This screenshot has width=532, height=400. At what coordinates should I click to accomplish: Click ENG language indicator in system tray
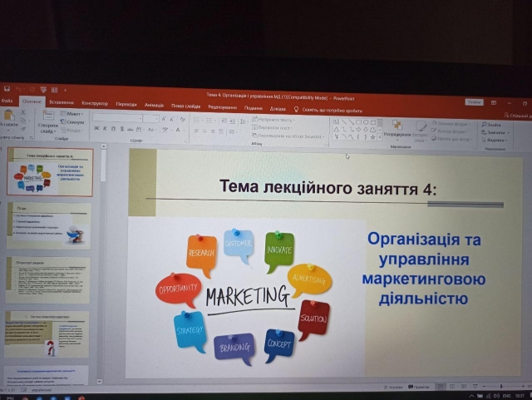507,396
